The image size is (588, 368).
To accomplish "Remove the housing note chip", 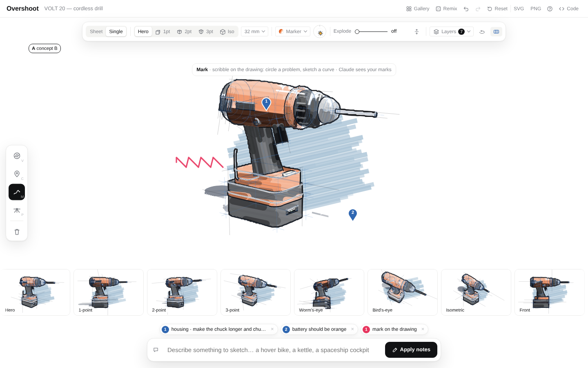I will (272, 329).
